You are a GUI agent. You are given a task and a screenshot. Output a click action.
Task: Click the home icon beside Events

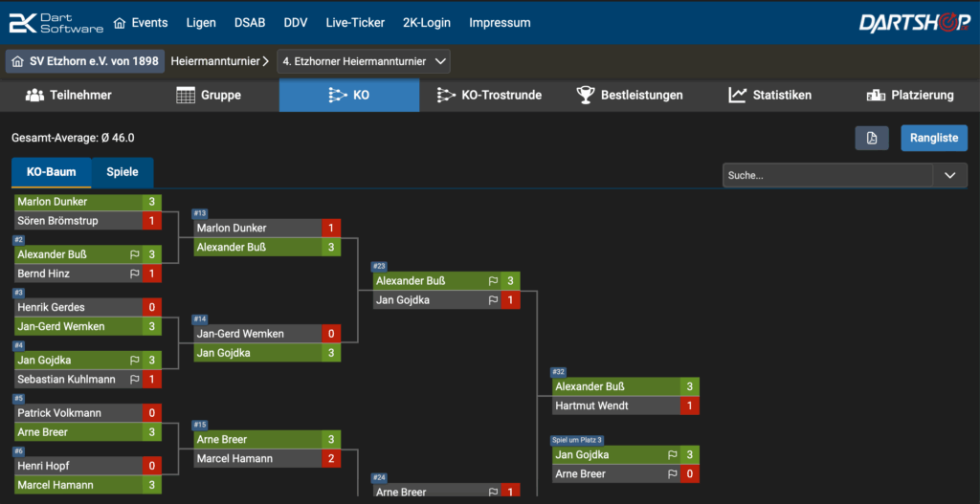120,23
